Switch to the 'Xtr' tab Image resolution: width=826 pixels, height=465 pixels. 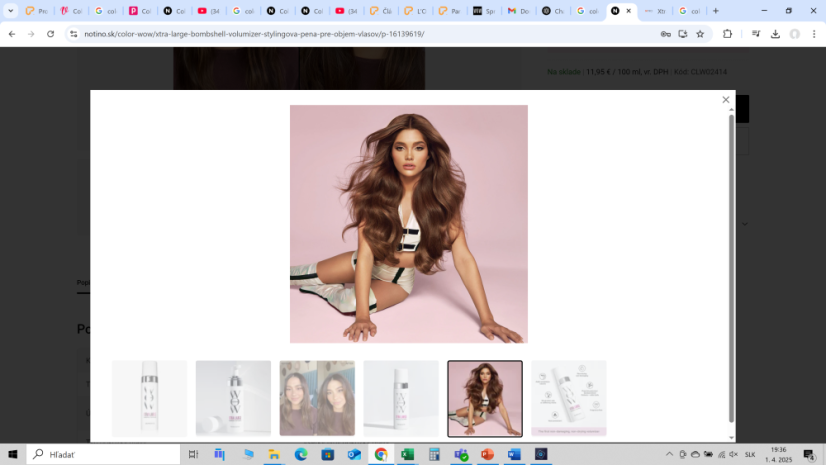pos(655,11)
